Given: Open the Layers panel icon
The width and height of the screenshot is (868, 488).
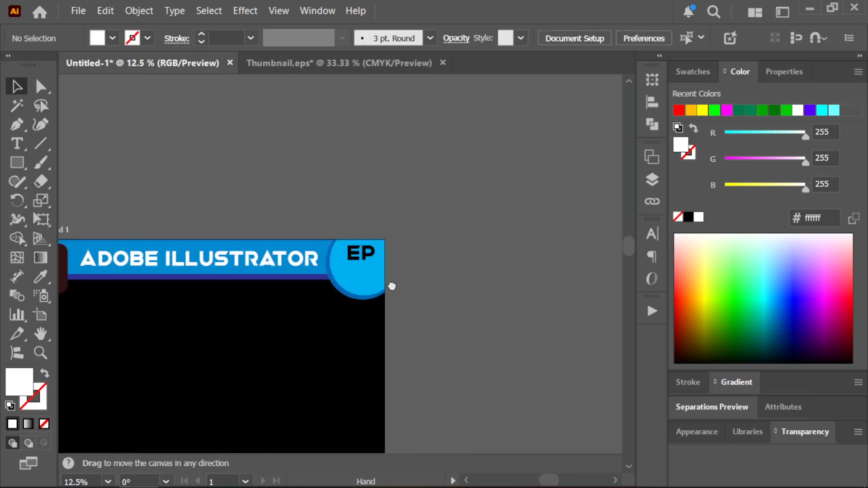Looking at the screenshot, I should pos(652,179).
